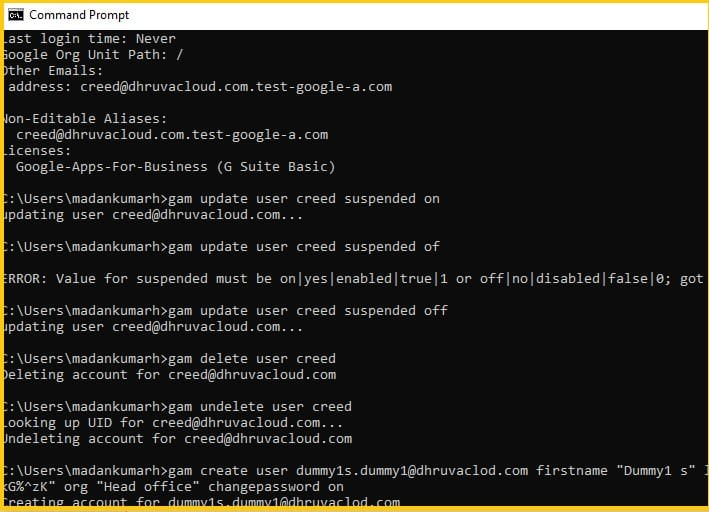709x512 pixels.
Task: Open the Command Prompt system menu icon
Action: [x=14, y=15]
